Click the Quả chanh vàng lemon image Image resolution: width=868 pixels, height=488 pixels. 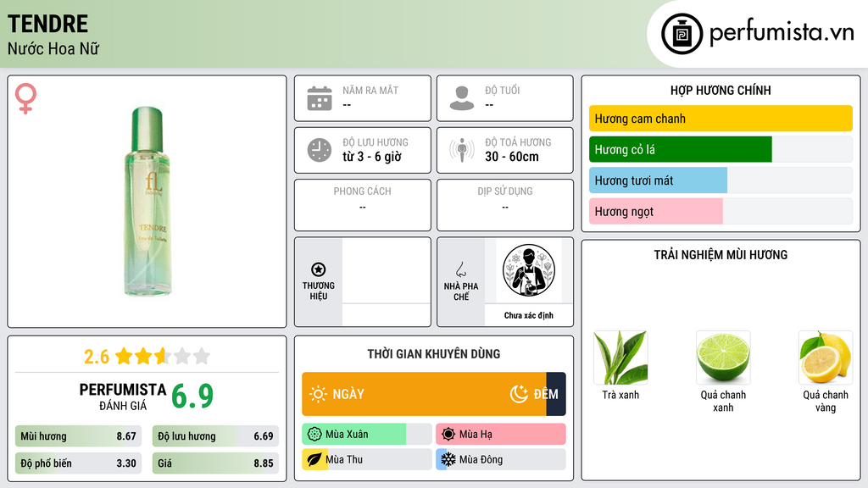click(x=826, y=358)
